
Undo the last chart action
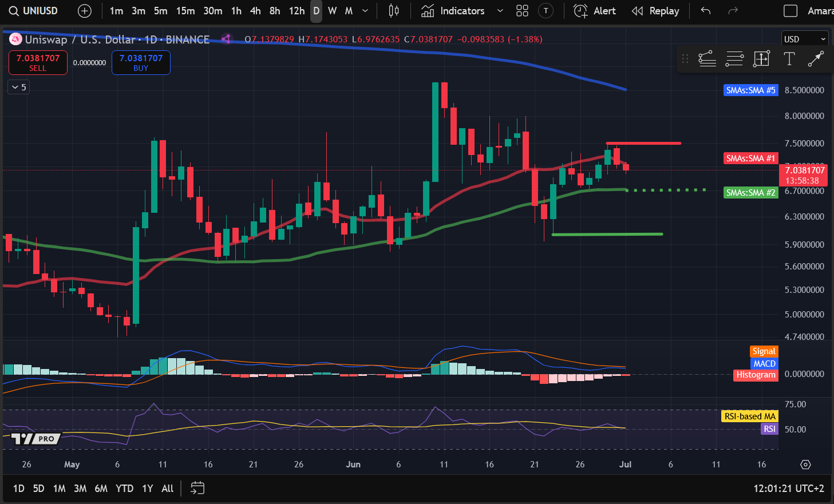pyautogui.click(x=706, y=11)
